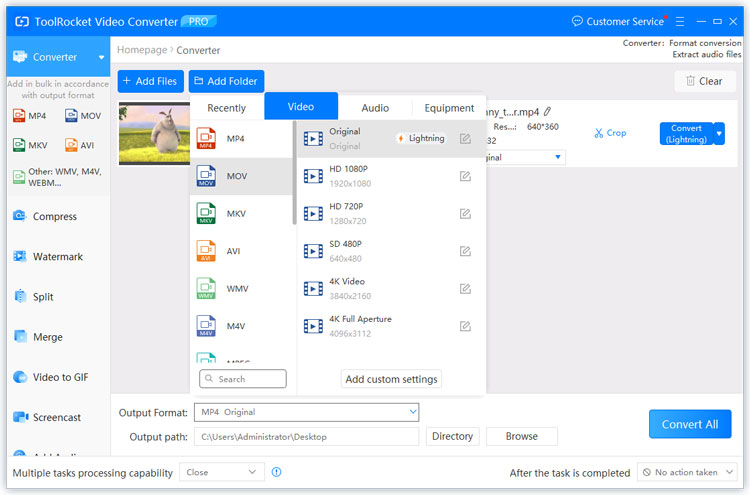Viewport: 750px width, 495px height.
Task: Switch to the Equipment tab
Action: pyautogui.click(x=449, y=108)
